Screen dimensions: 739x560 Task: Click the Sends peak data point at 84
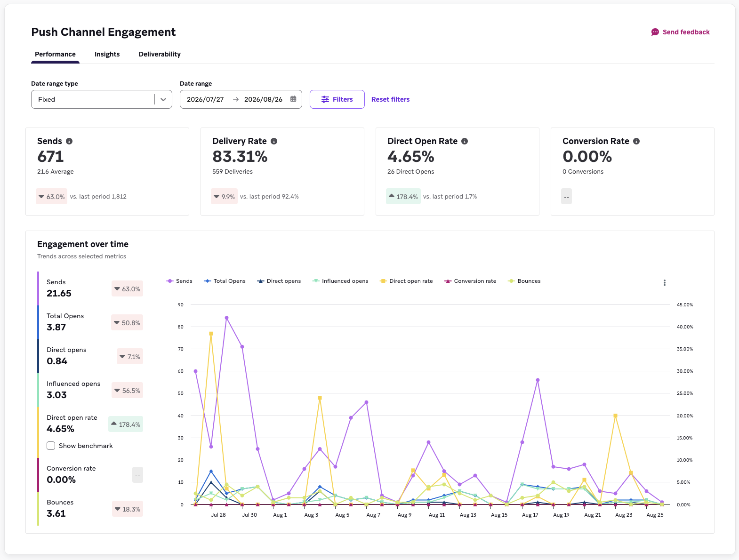point(226,318)
